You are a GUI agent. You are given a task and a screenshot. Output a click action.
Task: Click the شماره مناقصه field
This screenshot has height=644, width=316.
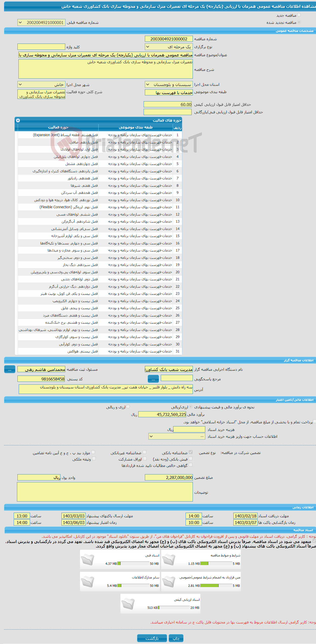tap(169, 39)
